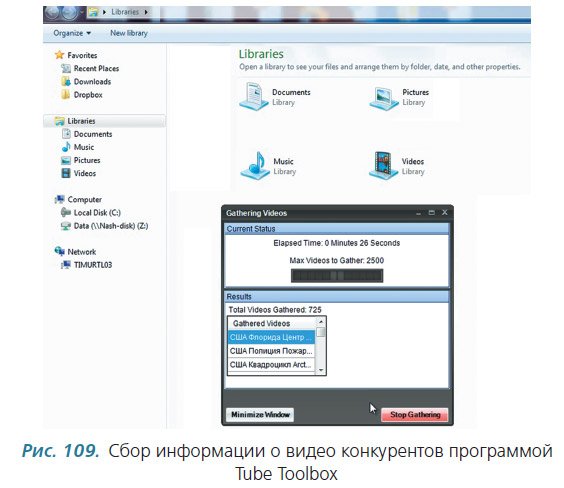Viewport: 564px width, 488px height.
Task: Click the Results section header
Action: coord(337,297)
